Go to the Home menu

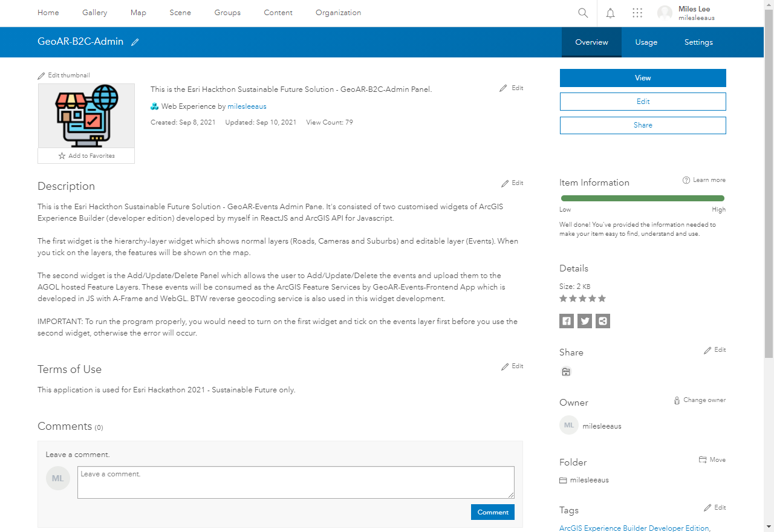point(48,13)
